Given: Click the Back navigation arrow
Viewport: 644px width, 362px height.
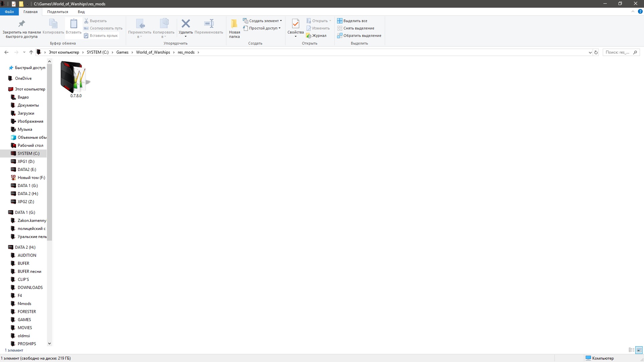Looking at the screenshot, I should click(x=6, y=52).
